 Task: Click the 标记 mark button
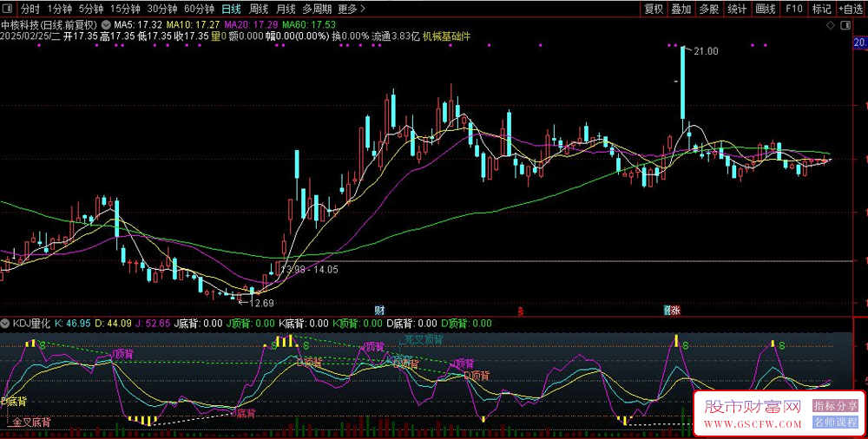[x=821, y=9]
